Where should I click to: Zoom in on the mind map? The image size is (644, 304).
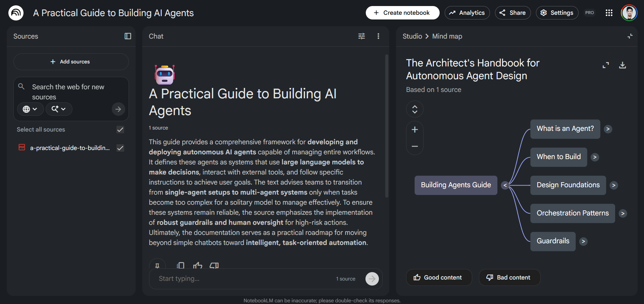(x=415, y=130)
